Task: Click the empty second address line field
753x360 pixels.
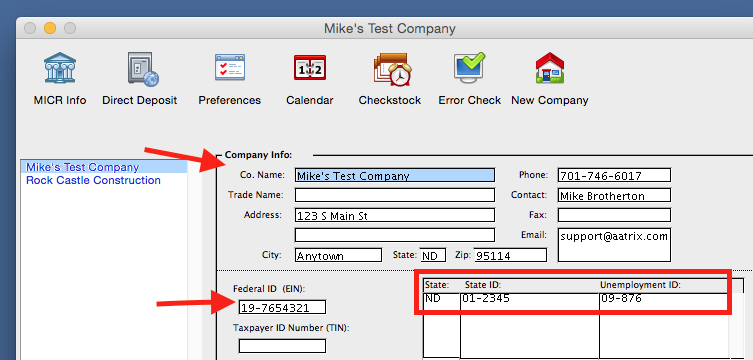Action: click(x=395, y=235)
